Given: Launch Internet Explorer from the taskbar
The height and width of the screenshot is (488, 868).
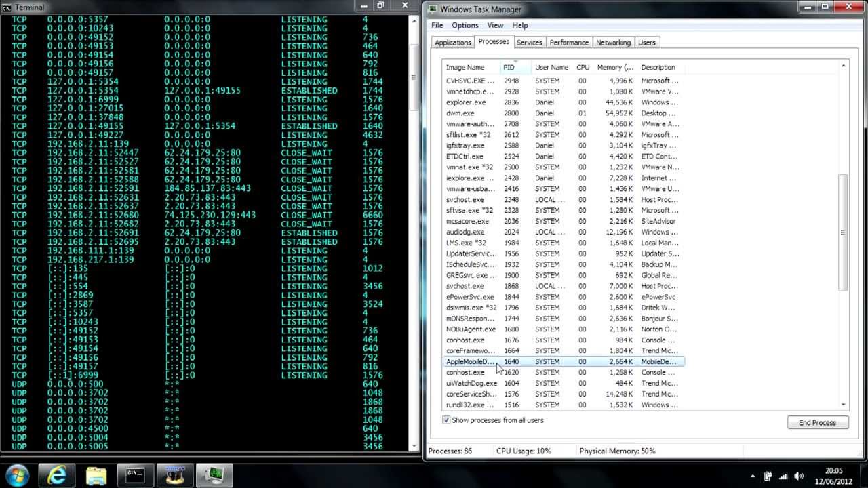Looking at the screenshot, I should pyautogui.click(x=56, y=476).
